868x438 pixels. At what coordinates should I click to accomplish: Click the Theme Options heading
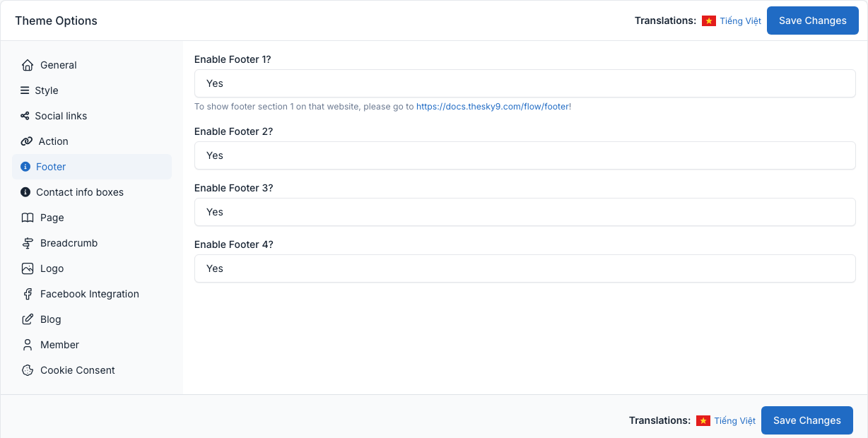point(57,20)
